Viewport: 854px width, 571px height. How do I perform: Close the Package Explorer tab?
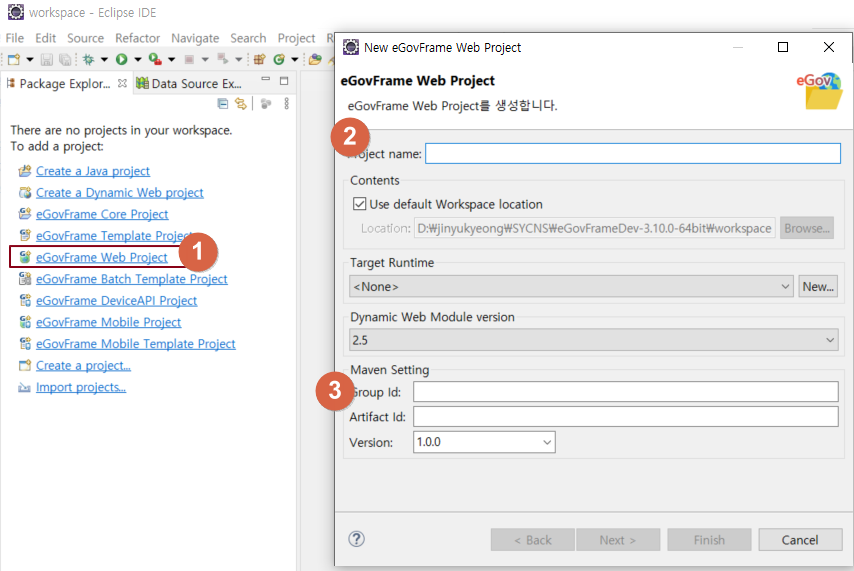coord(122,83)
